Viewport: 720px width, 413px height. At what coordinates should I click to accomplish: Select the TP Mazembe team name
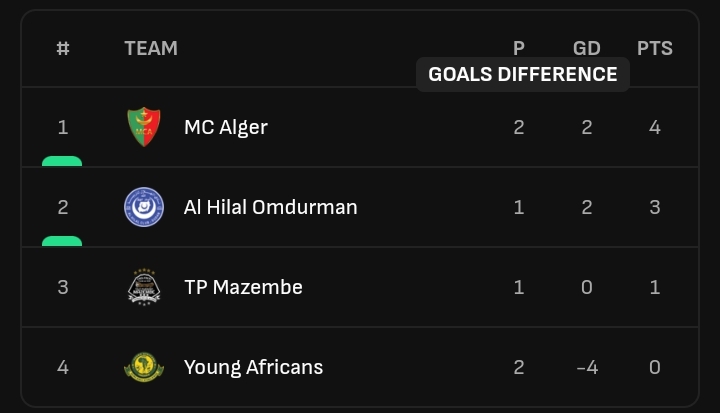243,287
